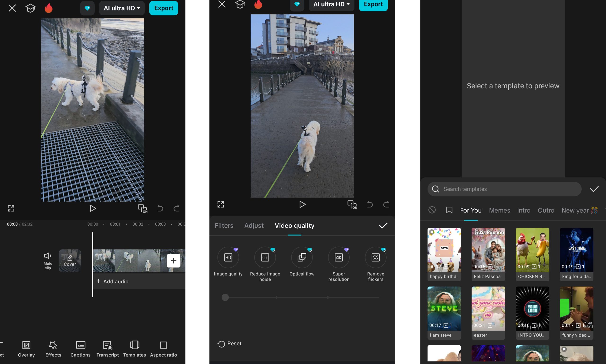606x364 pixels.
Task: Select the Remove flickers enhancement
Action: [x=375, y=257]
